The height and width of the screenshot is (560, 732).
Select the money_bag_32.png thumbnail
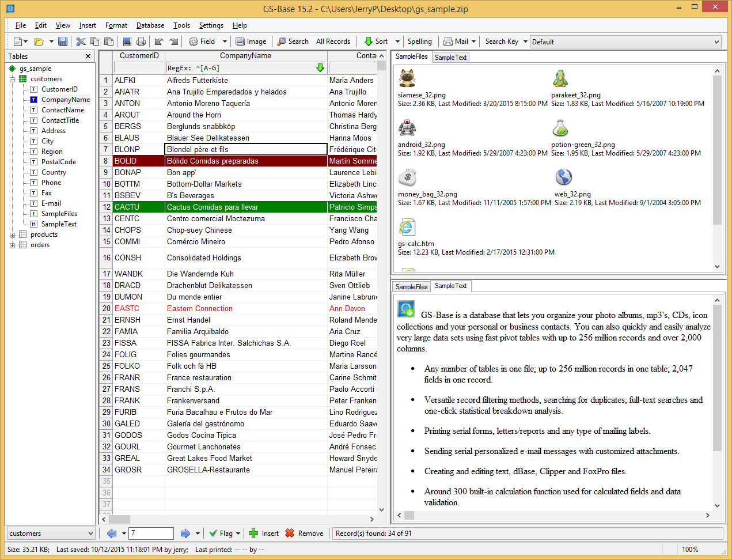tap(407, 177)
